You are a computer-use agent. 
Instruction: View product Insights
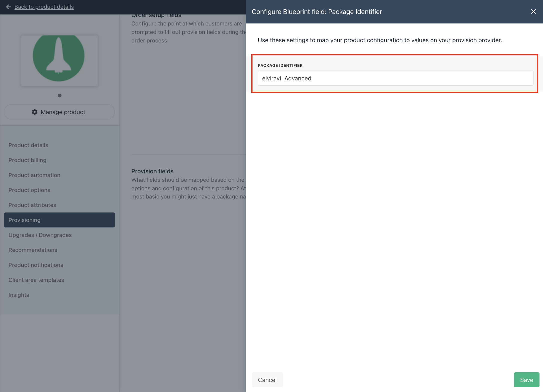pyautogui.click(x=19, y=295)
